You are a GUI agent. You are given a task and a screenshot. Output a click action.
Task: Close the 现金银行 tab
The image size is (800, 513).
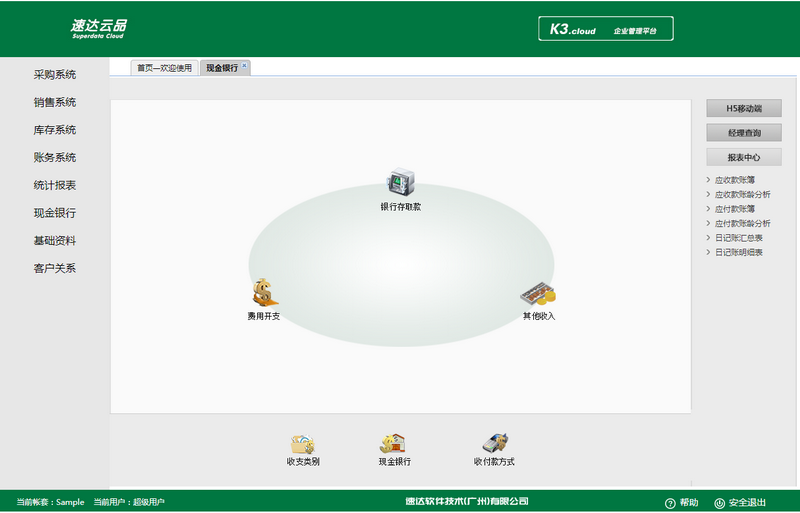[245, 66]
